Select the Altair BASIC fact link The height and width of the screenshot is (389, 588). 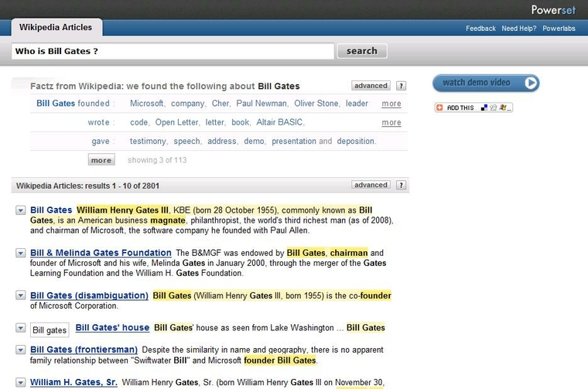point(279,122)
